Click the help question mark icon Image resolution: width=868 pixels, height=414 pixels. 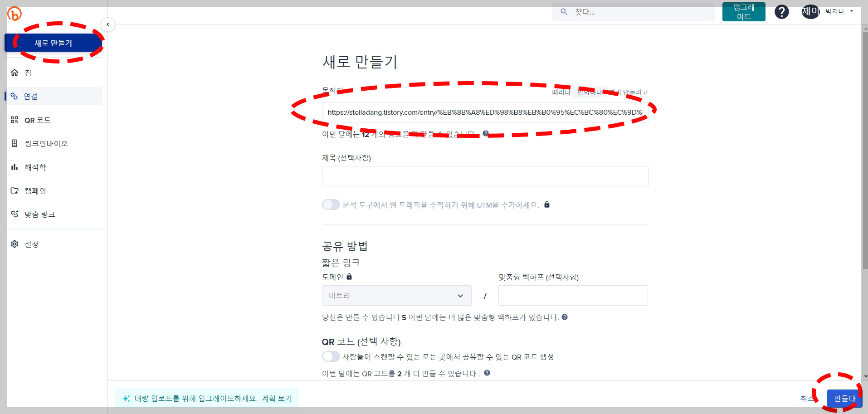781,12
